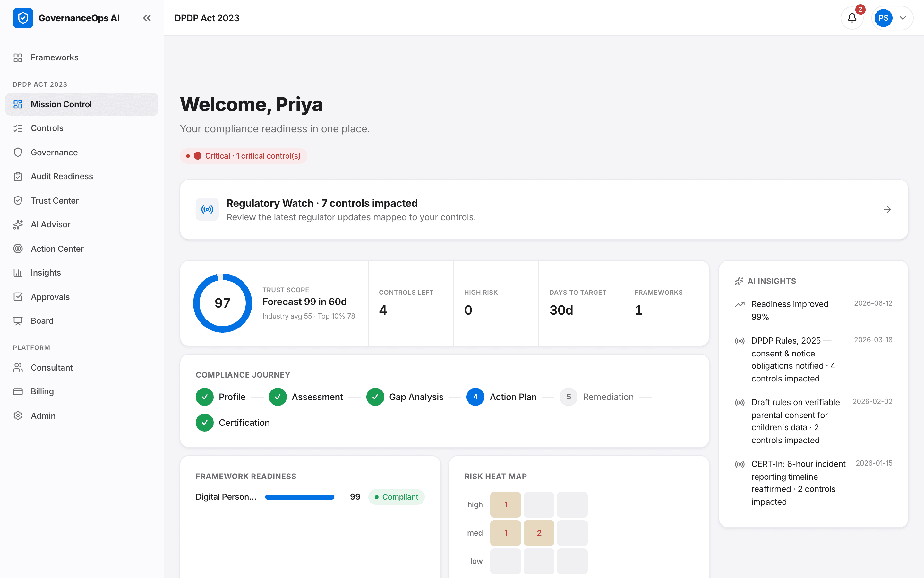
Task: Click the Billing card icon
Action: [18, 392]
